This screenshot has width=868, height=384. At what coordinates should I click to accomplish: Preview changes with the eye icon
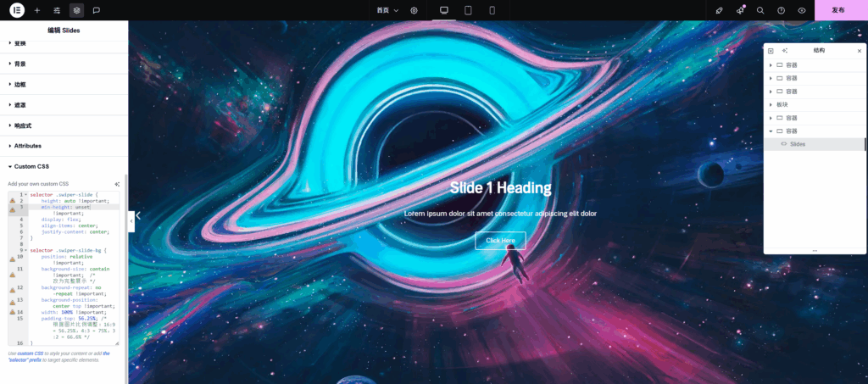click(x=802, y=10)
